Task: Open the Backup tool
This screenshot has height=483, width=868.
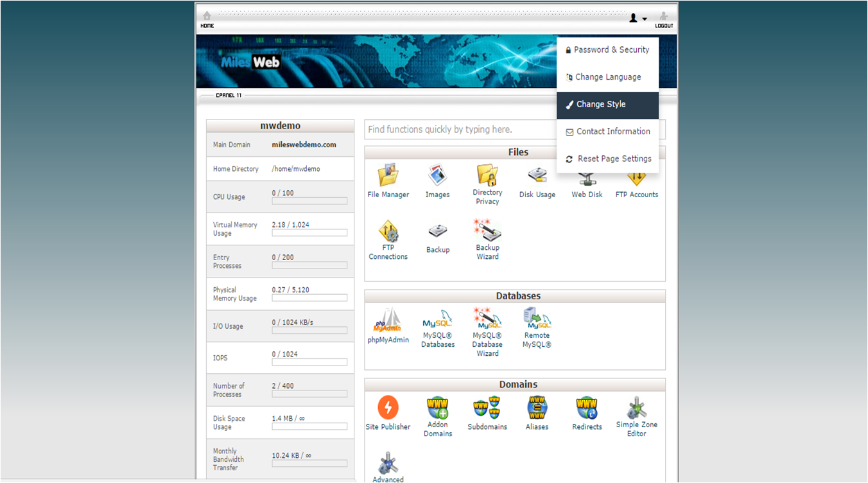Action: (438, 232)
